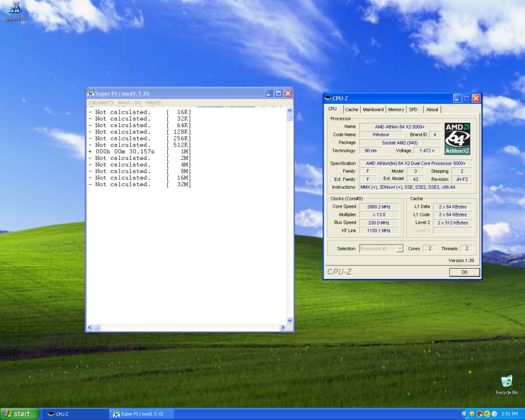Click the 1M result line 30.157s
The width and height of the screenshot is (525, 420).
tap(139, 152)
